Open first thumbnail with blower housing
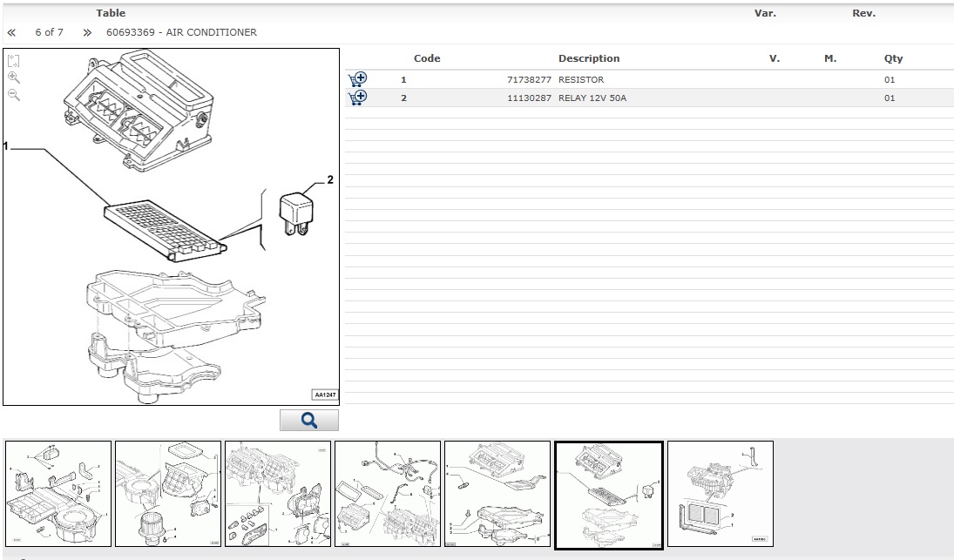954x560 pixels. pyautogui.click(x=58, y=494)
